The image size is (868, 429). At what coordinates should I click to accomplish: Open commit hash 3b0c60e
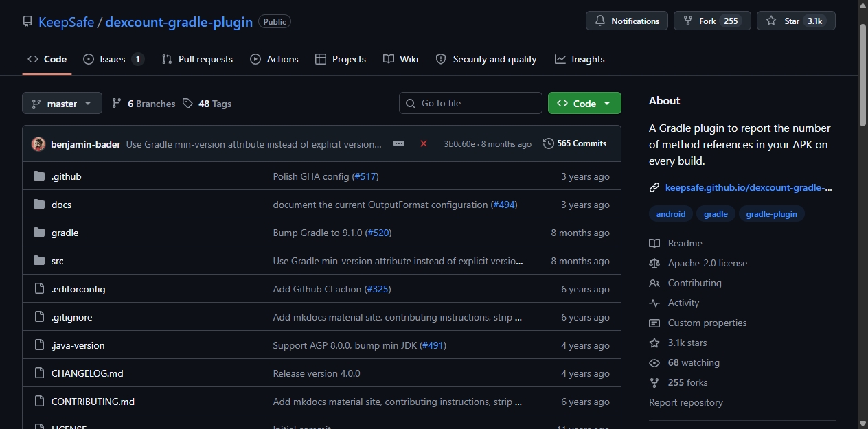[459, 144]
